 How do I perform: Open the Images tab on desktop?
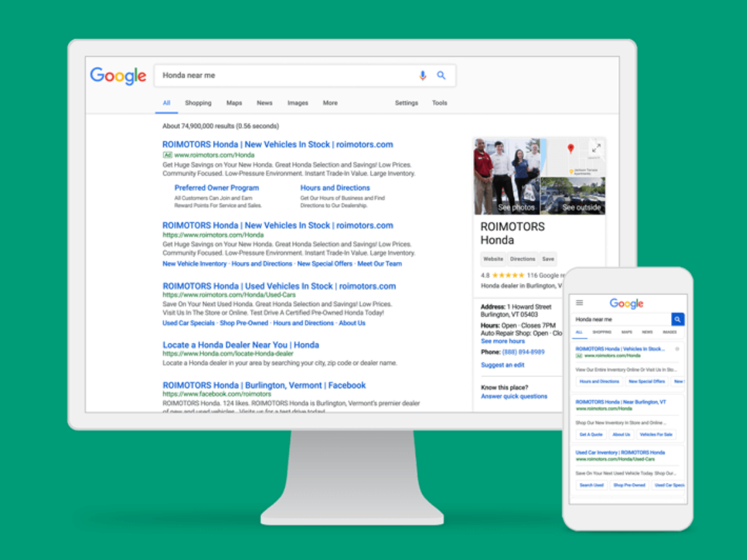[298, 103]
